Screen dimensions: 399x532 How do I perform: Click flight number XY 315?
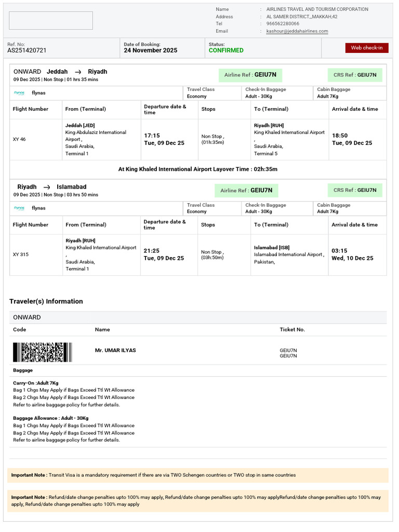tap(21, 255)
